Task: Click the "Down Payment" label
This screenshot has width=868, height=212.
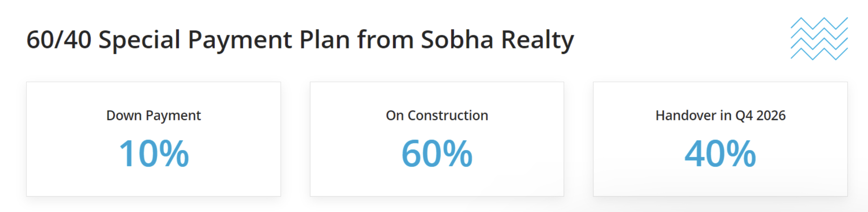Action: click(x=154, y=116)
